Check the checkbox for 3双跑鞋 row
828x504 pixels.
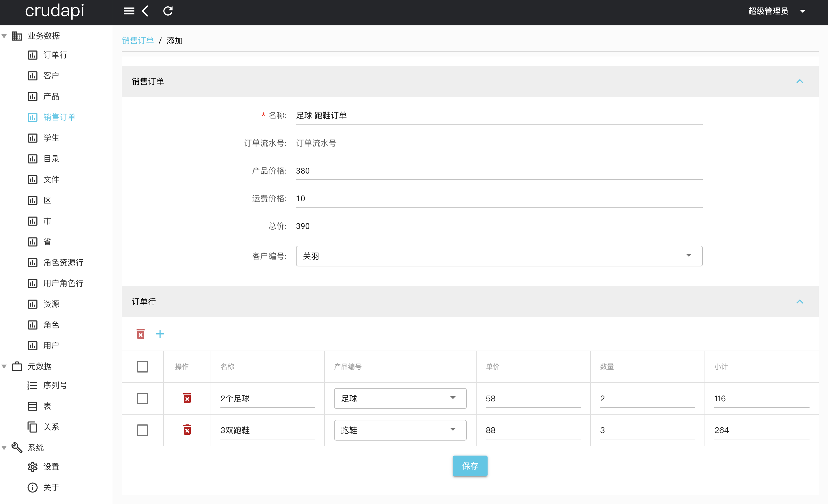point(143,430)
